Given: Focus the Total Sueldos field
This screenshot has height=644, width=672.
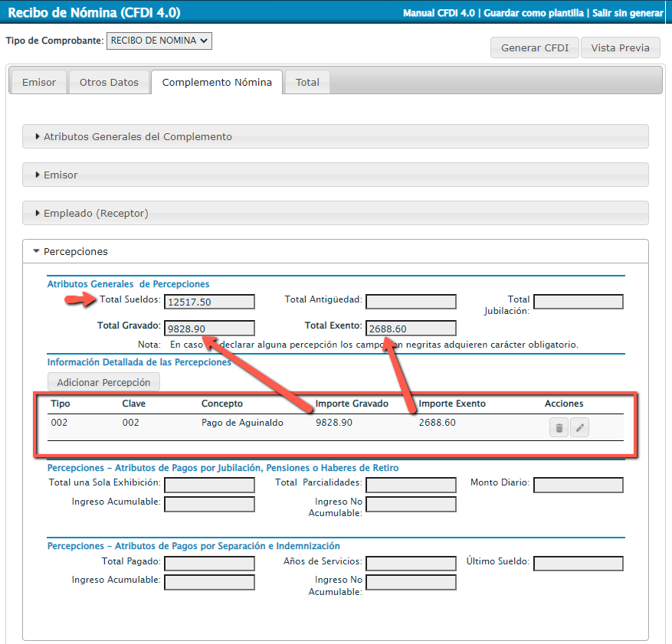Looking at the screenshot, I should (210, 302).
